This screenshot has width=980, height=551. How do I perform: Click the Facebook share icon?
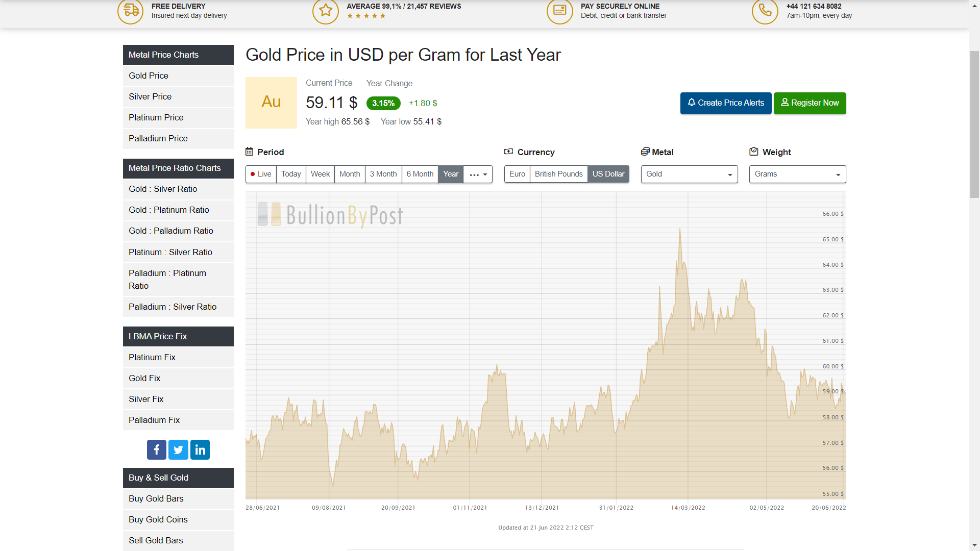(157, 449)
